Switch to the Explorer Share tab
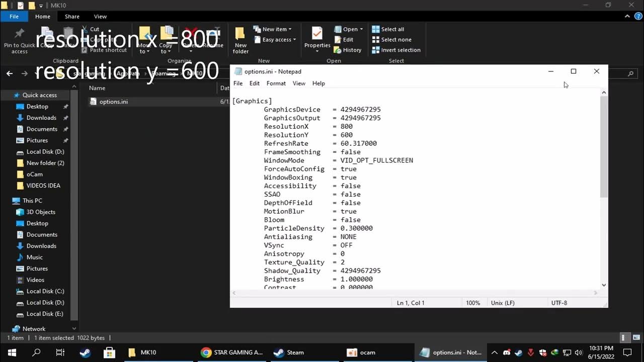 [72, 17]
